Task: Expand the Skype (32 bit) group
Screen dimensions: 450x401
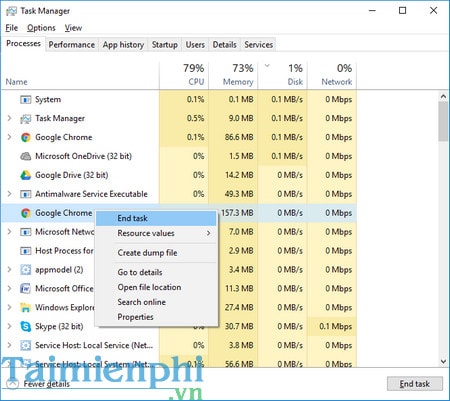Action: [x=9, y=326]
